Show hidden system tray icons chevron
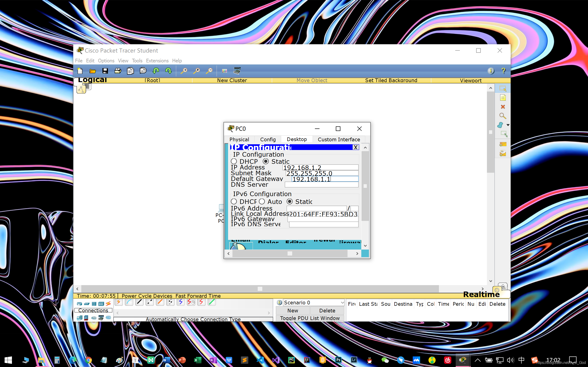 pyautogui.click(x=478, y=360)
